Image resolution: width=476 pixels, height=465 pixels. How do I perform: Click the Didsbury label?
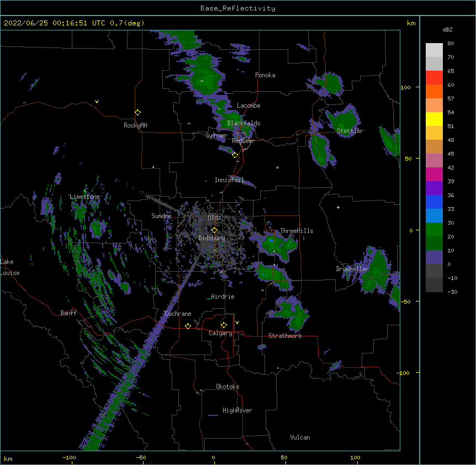coord(212,238)
